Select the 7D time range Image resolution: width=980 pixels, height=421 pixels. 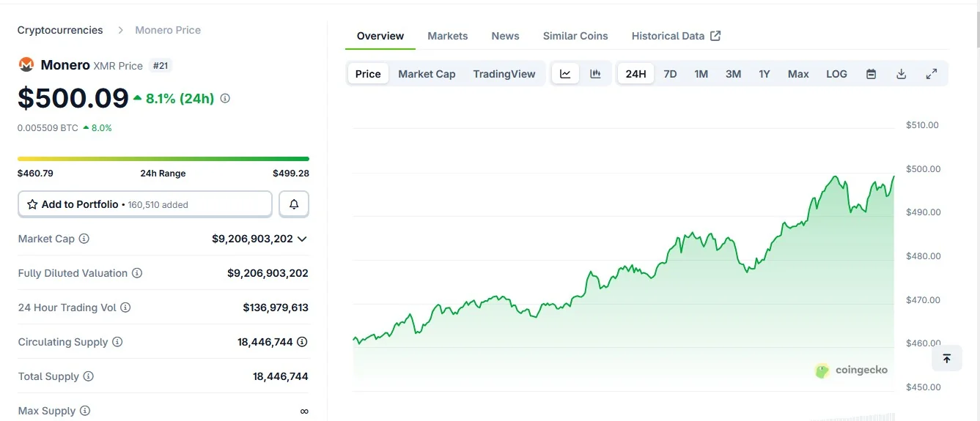coord(670,74)
